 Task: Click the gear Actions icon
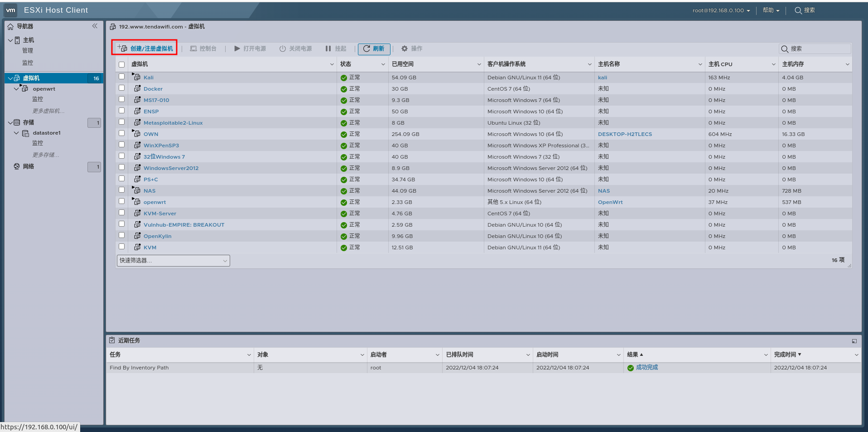coord(405,49)
